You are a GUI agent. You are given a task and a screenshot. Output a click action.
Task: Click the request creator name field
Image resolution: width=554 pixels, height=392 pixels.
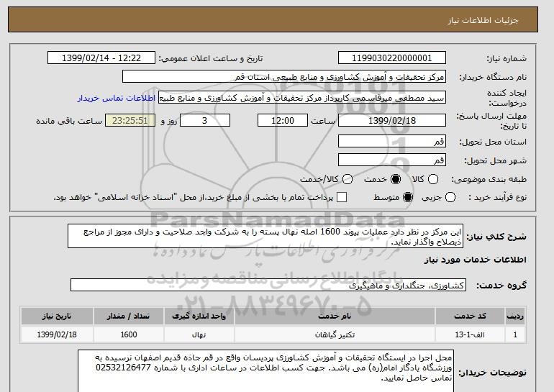302,98
